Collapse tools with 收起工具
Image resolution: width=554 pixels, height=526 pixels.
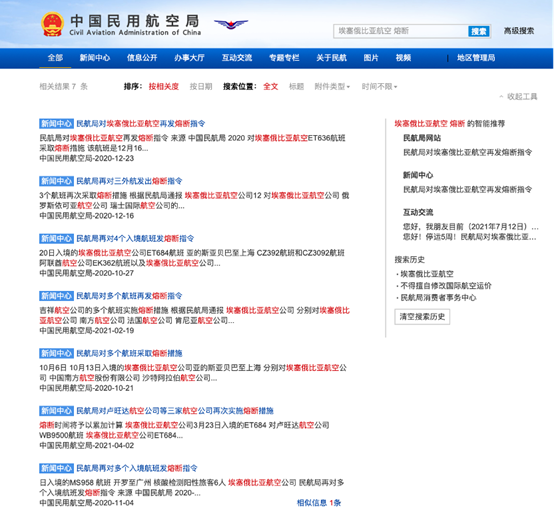pyautogui.click(x=518, y=97)
